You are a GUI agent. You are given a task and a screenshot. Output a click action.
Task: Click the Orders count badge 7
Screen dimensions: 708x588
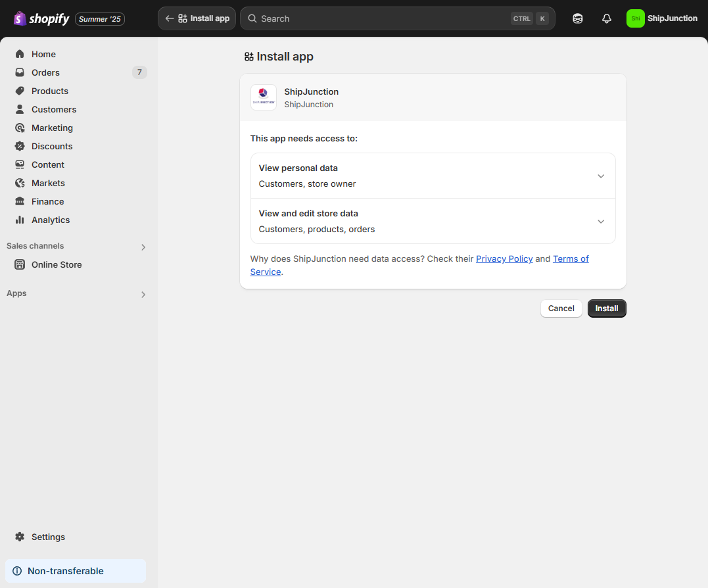point(139,72)
